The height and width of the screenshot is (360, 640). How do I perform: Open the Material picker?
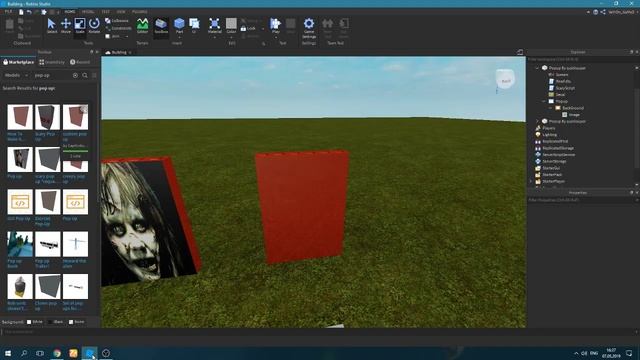click(x=214, y=24)
